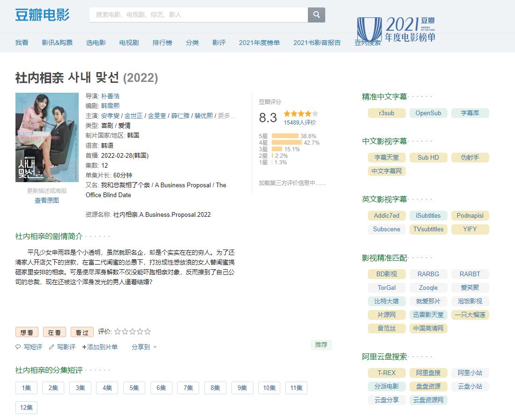Open 分类 nav item
Image resolution: width=515 pixels, height=420 pixels.
point(192,43)
